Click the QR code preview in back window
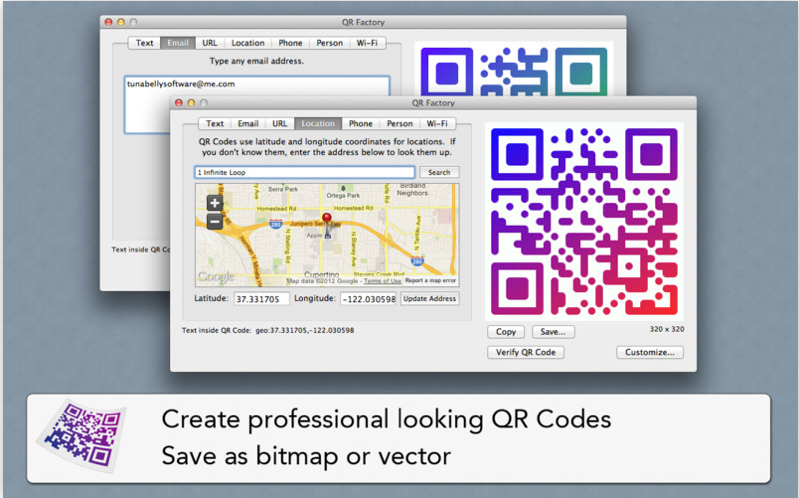Image resolution: width=799 pixels, height=498 pixels. 514,70
